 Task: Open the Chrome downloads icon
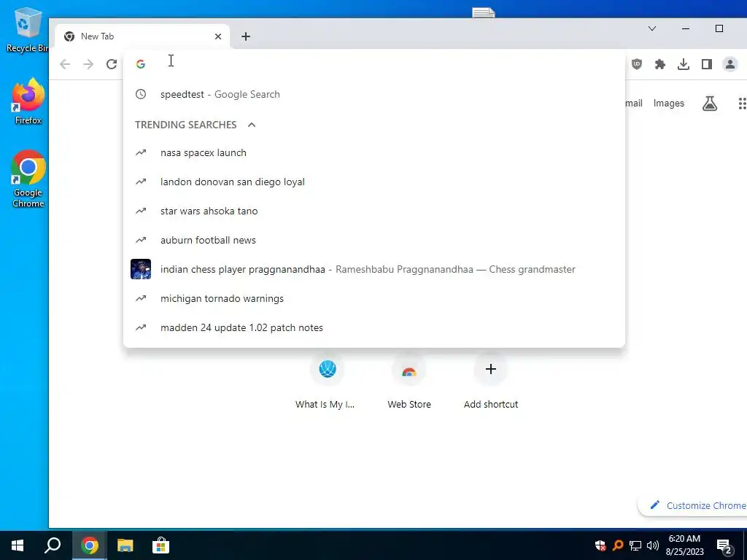pyautogui.click(x=683, y=64)
